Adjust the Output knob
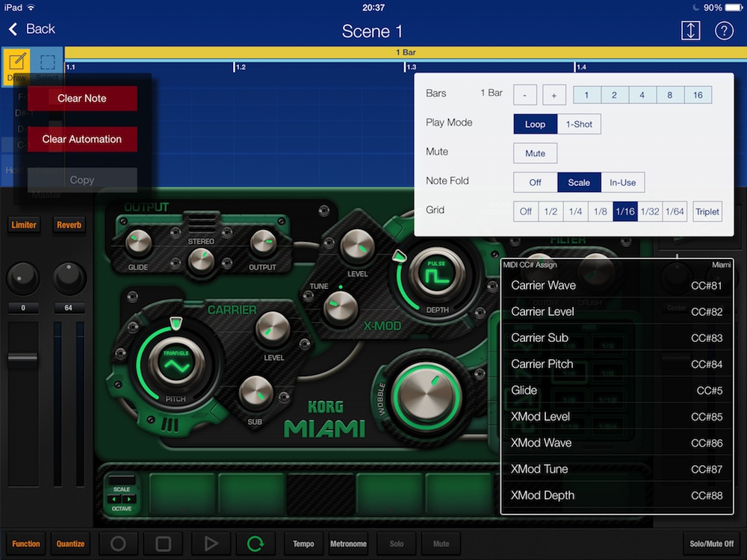Viewport: 747px width, 560px height. [262, 243]
